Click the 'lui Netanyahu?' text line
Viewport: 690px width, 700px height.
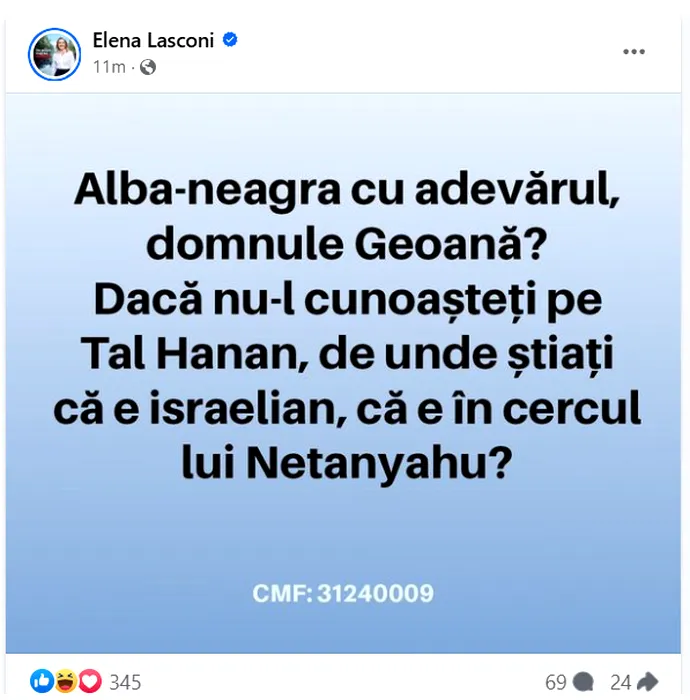click(x=343, y=460)
